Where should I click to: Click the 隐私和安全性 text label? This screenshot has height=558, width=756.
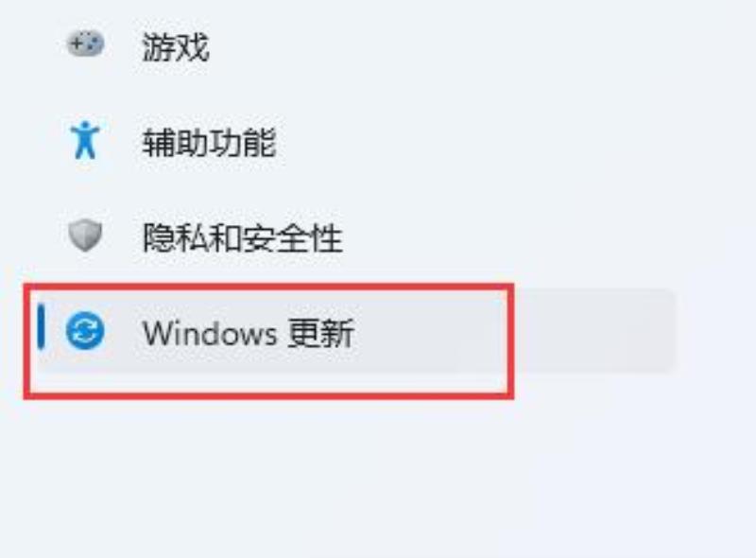[243, 237]
